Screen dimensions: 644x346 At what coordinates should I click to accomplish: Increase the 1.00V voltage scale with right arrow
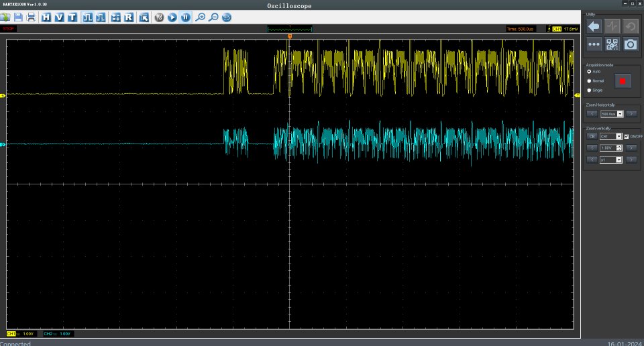click(631, 148)
